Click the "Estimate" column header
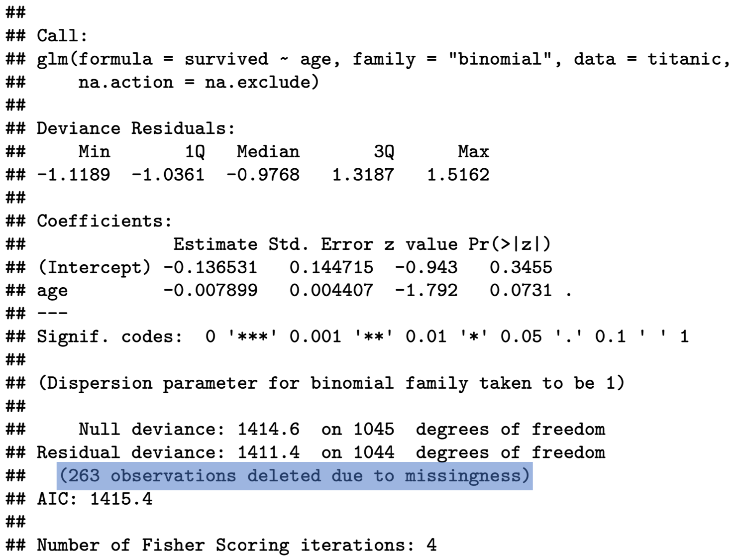This screenshot has width=739, height=560. [215, 244]
